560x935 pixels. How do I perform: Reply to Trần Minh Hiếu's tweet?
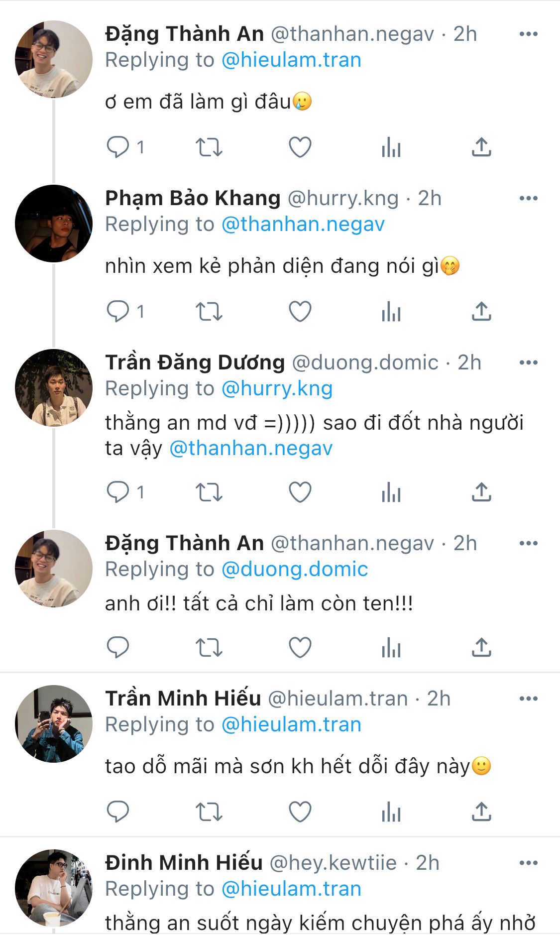pos(118,812)
